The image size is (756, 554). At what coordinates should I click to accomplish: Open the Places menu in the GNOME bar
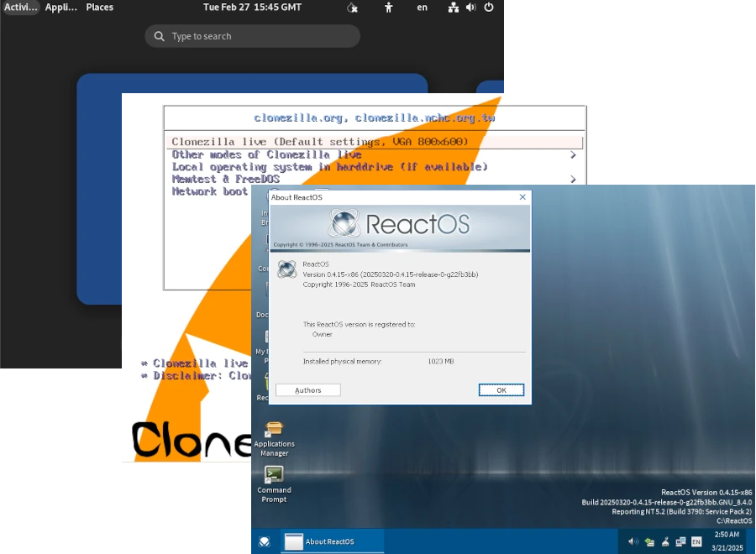pyautogui.click(x=100, y=8)
